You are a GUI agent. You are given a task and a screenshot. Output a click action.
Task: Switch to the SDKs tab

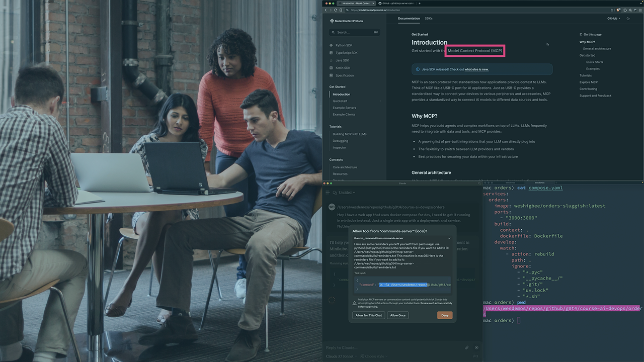[x=428, y=19]
